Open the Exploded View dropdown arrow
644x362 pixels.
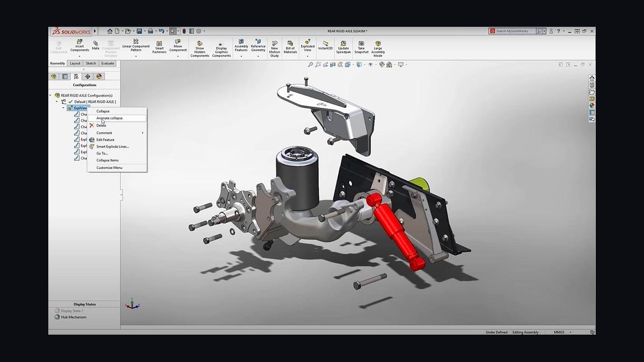pos(308,56)
